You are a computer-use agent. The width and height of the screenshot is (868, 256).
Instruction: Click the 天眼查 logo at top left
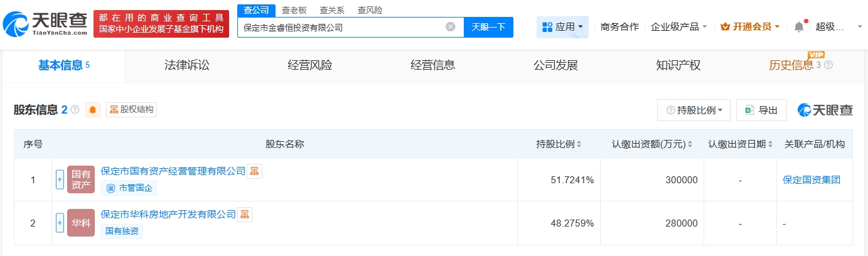click(x=44, y=24)
